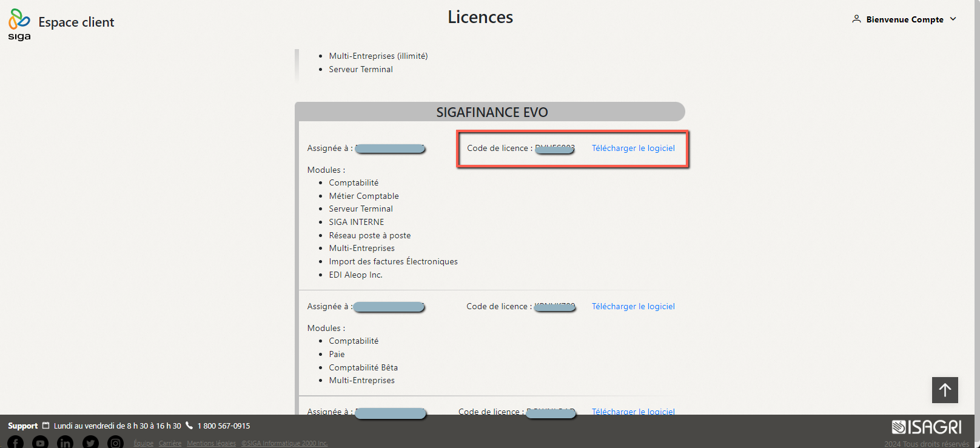980x448 pixels.
Task: Select Import des factures Électroniques module
Action: point(394,261)
